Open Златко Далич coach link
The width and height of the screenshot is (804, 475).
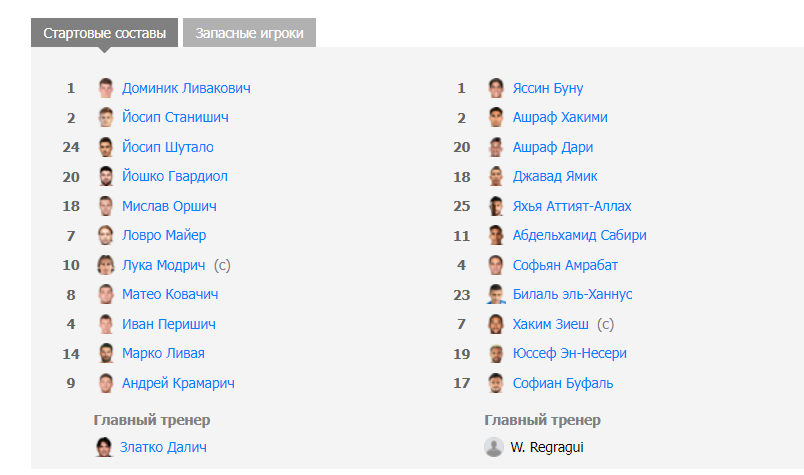(x=163, y=447)
